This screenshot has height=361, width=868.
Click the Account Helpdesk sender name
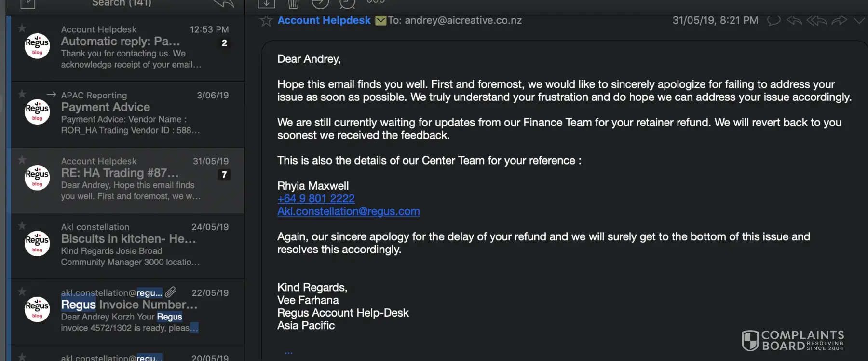(324, 20)
